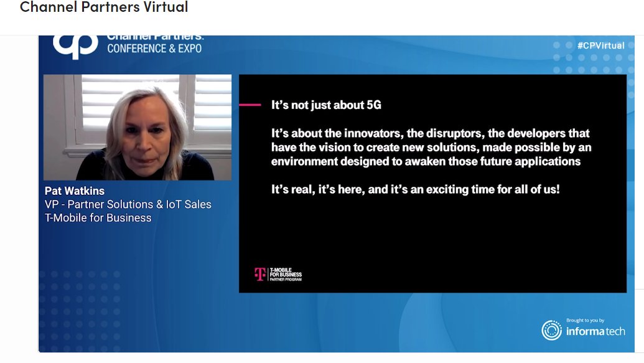Click the #CPVirtual hashtag
The image size is (644, 363).
[600, 45]
